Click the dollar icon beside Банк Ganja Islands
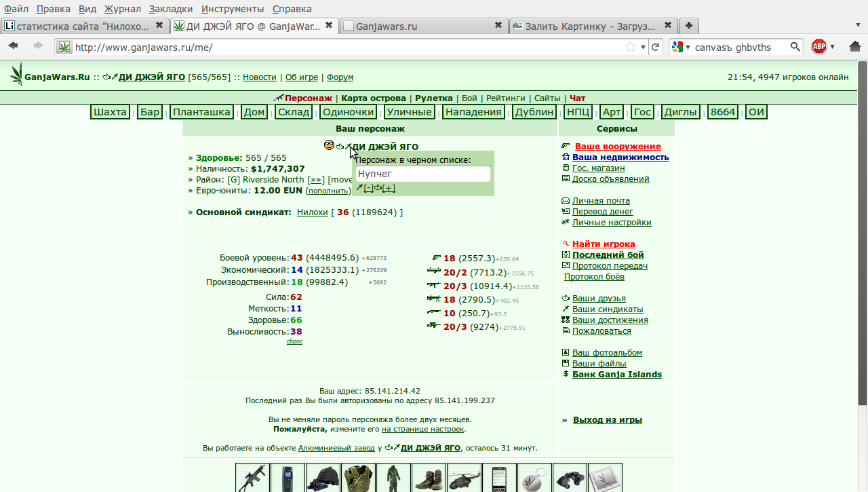Screen dimensions: 868x492 tap(566, 374)
